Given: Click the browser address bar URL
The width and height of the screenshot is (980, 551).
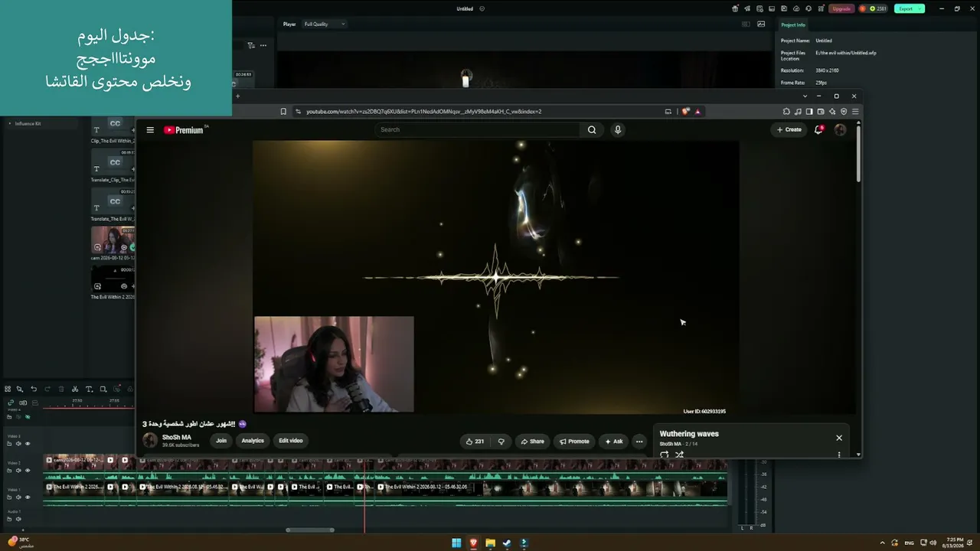Looking at the screenshot, I should point(423,112).
